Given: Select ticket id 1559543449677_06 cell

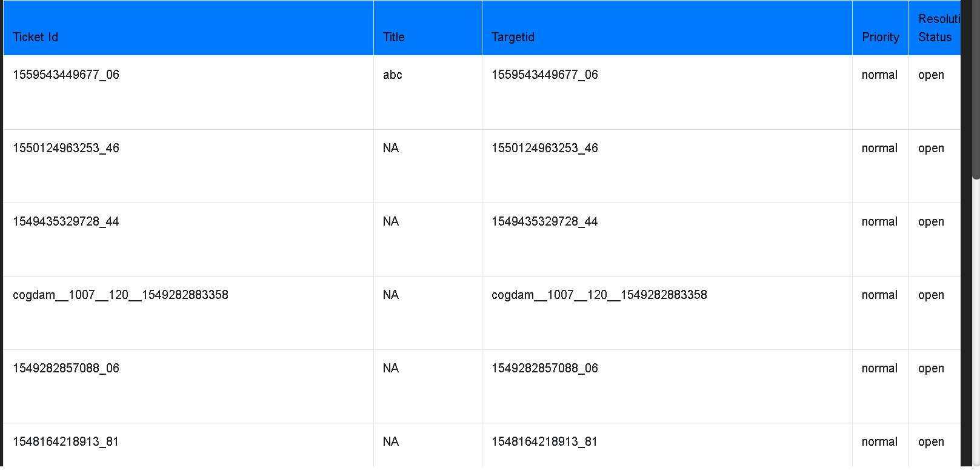Looking at the screenshot, I should pos(188,92).
